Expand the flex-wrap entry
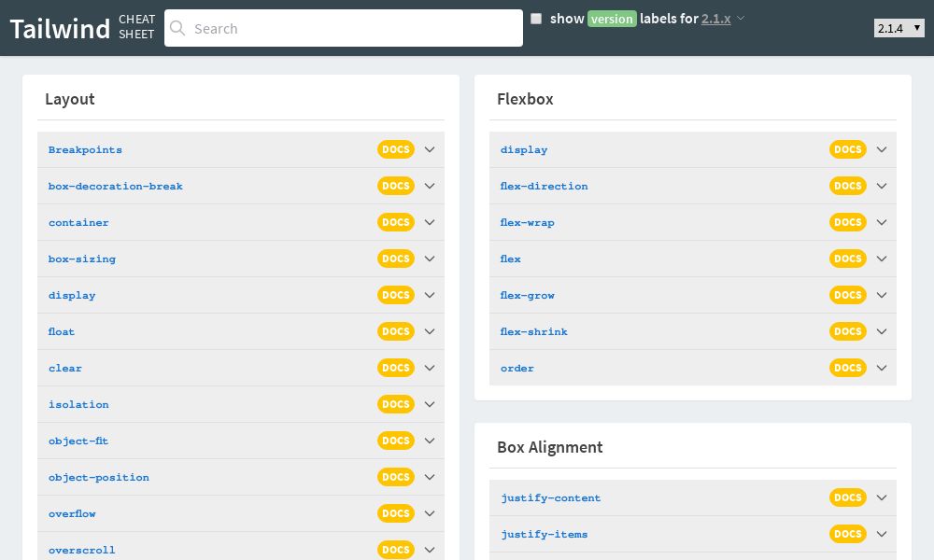This screenshot has width=934, height=560. (x=882, y=222)
